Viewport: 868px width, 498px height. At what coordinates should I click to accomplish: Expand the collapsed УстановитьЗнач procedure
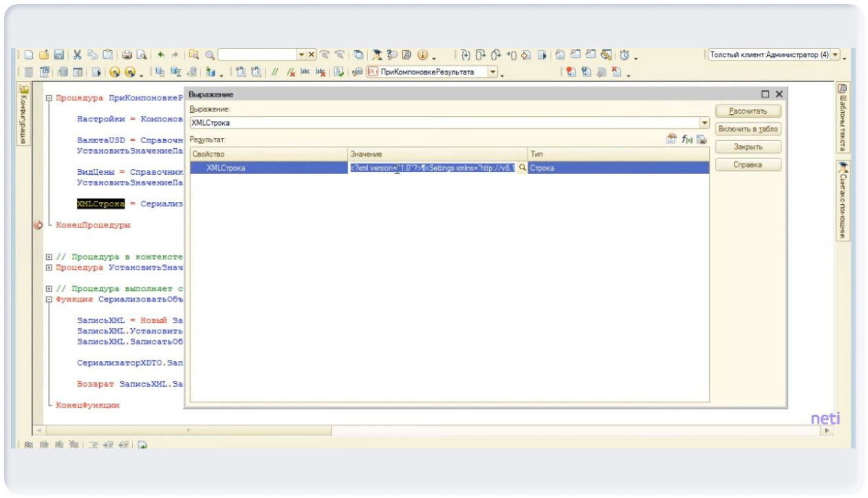coord(49,268)
